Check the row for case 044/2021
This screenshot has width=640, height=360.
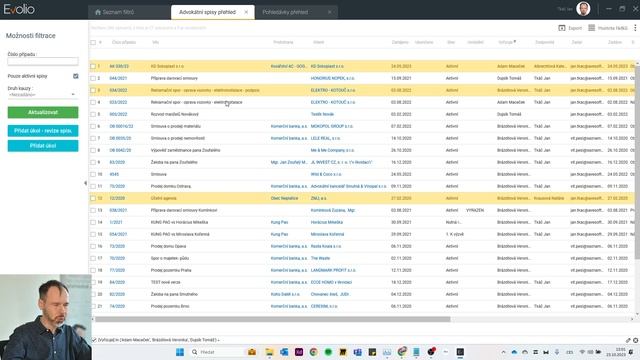point(93,78)
